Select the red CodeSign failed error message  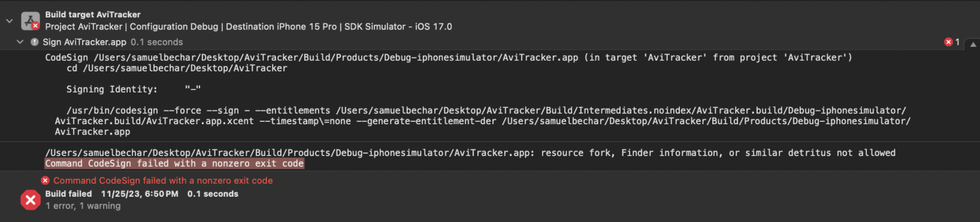pos(163,181)
